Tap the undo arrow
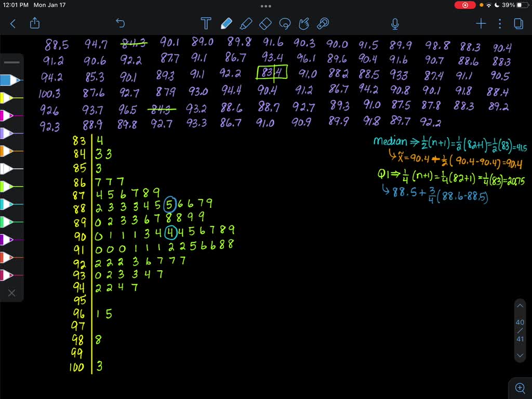The image size is (532, 399). (x=120, y=23)
